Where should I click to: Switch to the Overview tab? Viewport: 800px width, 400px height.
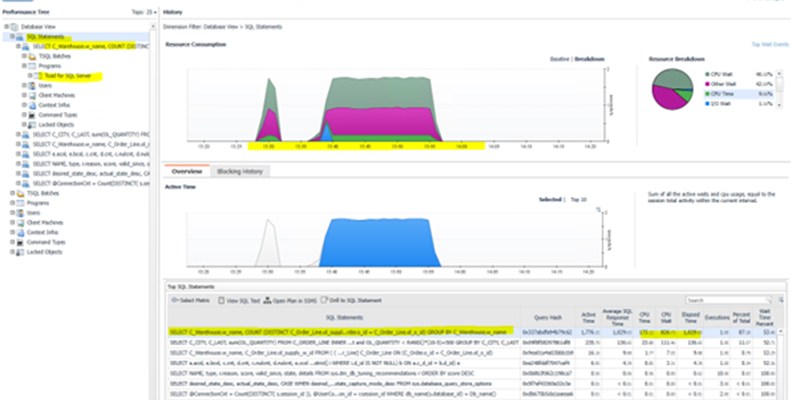187,171
